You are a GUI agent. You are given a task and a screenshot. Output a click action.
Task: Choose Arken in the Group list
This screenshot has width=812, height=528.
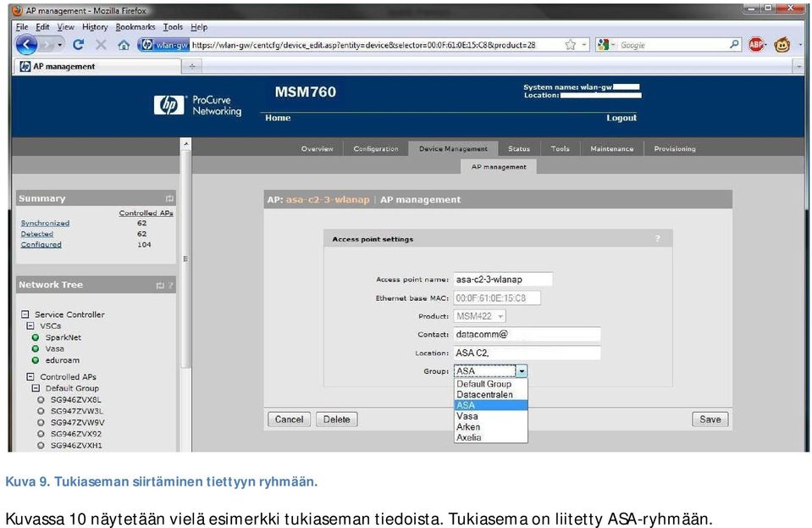tap(491, 427)
